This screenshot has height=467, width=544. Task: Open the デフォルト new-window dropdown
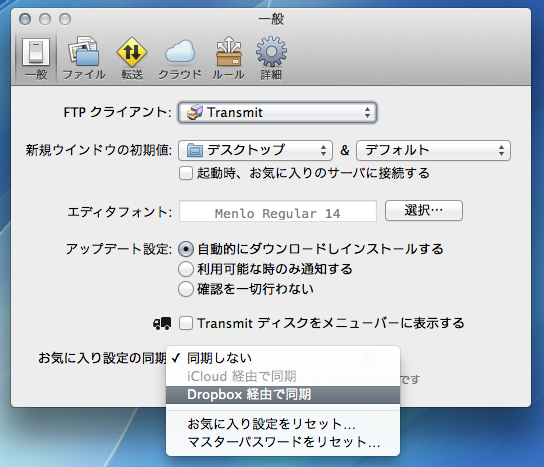(433, 150)
